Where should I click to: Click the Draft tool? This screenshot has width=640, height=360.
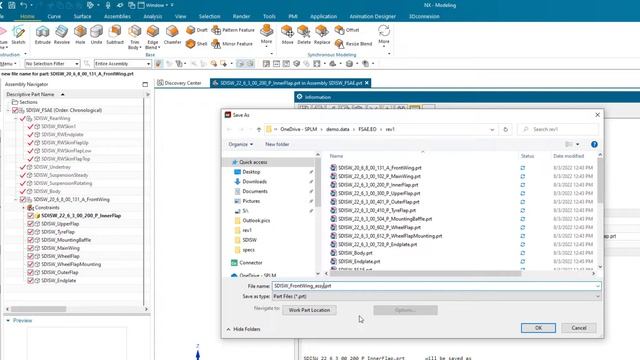coord(197,30)
